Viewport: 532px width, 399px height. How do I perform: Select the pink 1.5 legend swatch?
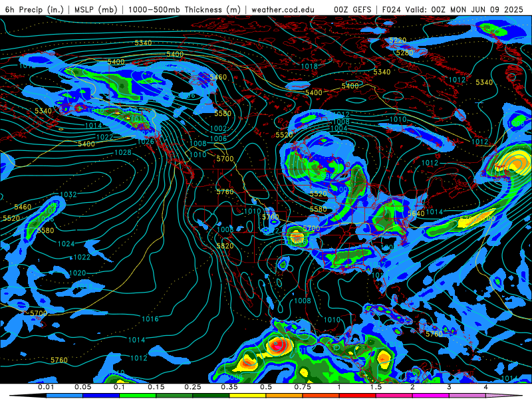pyautogui.click(x=394, y=396)
